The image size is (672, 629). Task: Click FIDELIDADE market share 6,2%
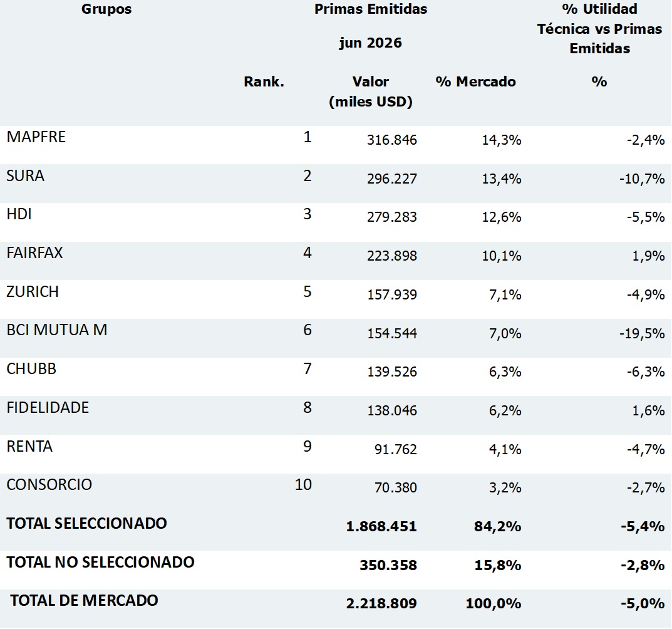(505, 411)
